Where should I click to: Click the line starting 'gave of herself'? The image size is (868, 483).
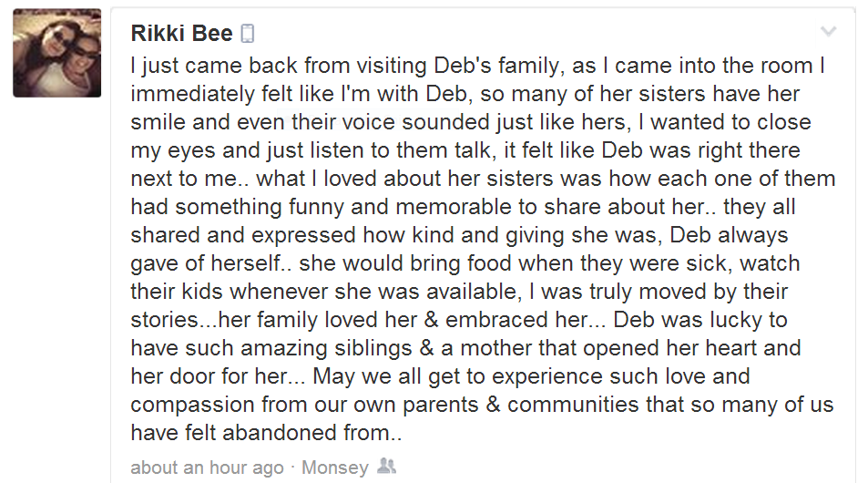pyautogui.click(x=465, y=264)
